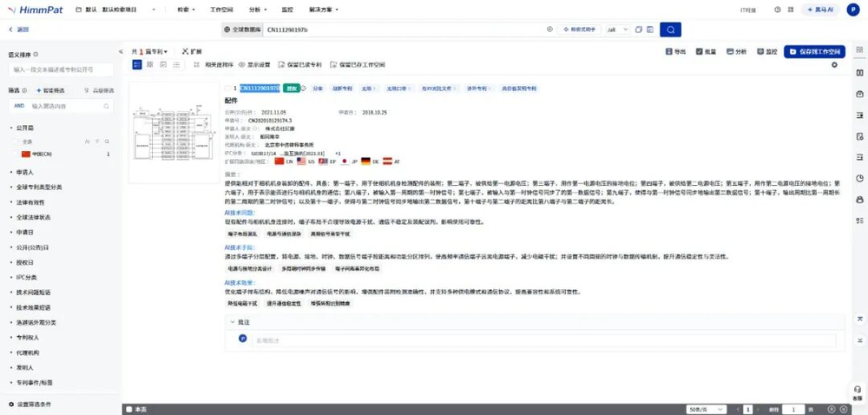Click the 检索式助手 button
868x415 pixels.
579,30
